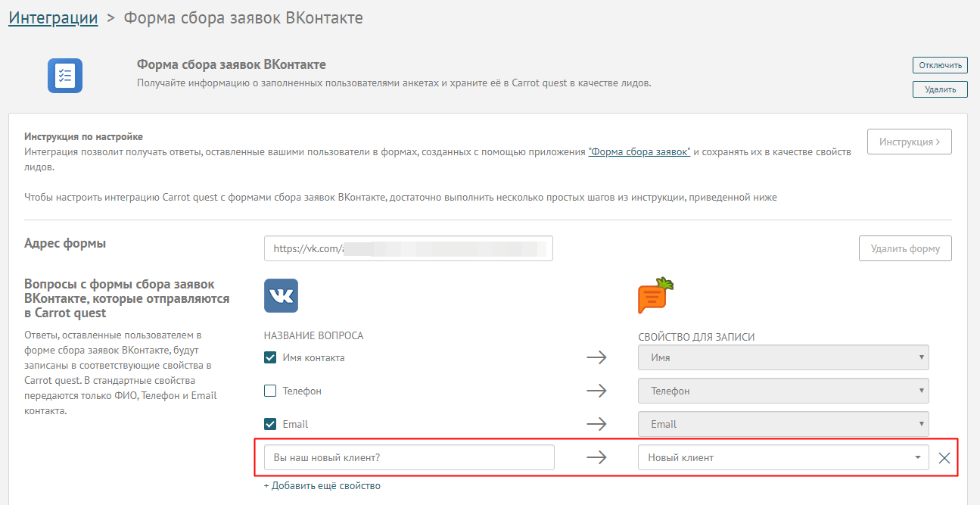Click the form address URL field
Viewport: 980px width, 505px height.
click(x=409, y=248)
